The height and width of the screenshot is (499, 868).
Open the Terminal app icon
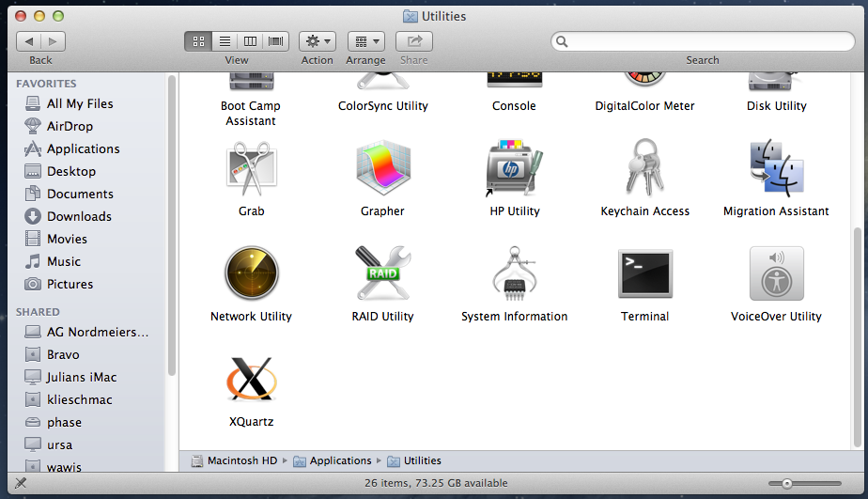[644, 274]
